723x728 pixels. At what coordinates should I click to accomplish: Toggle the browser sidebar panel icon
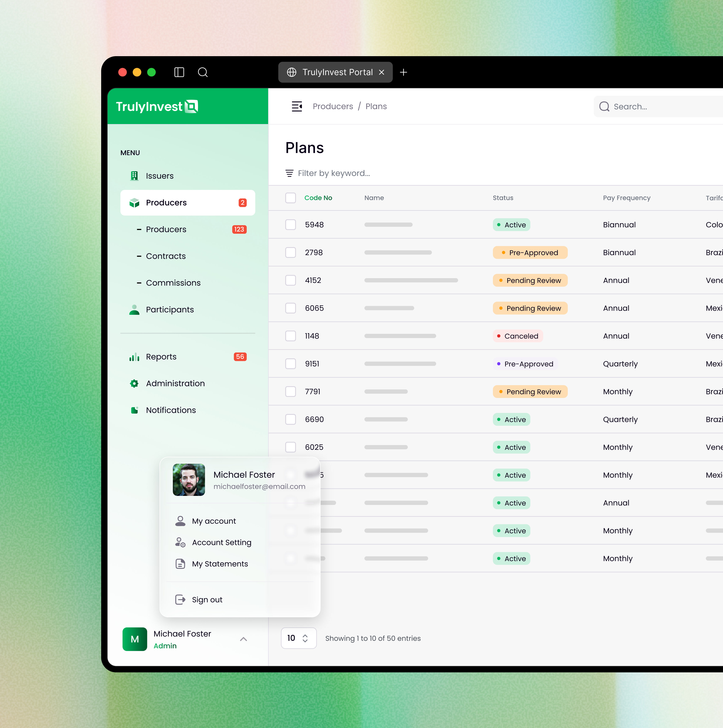(x=179, y=72)
